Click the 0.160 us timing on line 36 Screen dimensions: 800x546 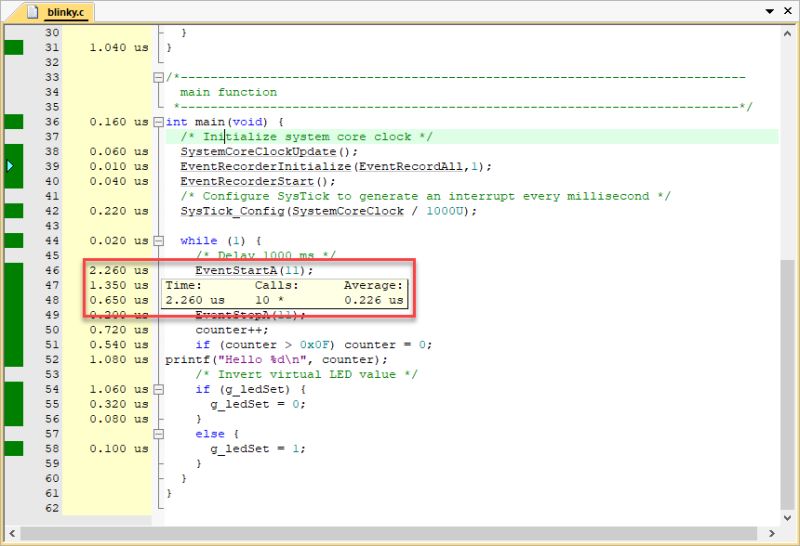click(119, 122)
